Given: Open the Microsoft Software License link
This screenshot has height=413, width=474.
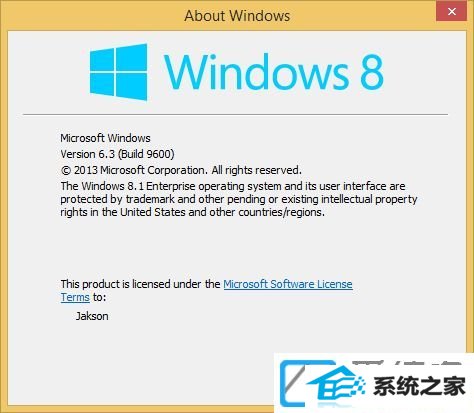Looking at the screenshot, I should coord(288,284).
